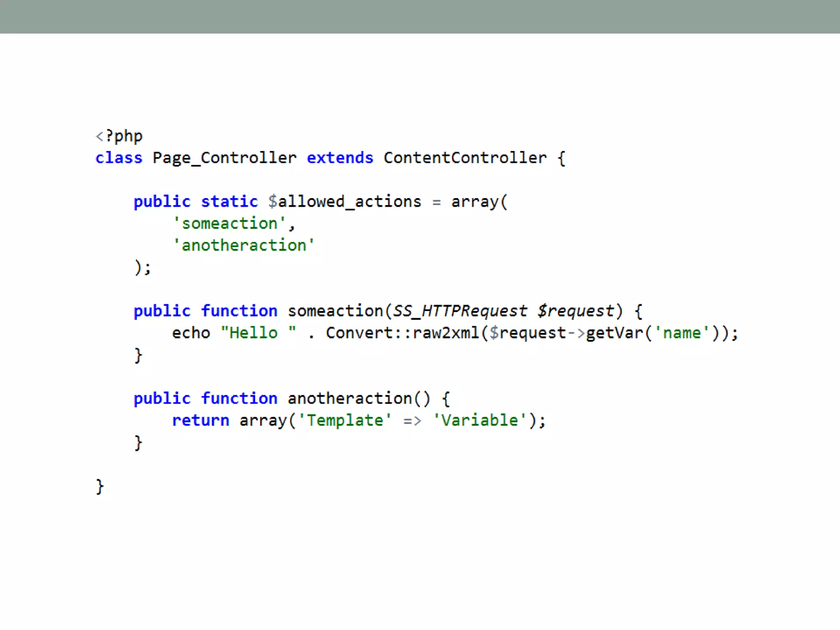The image size is (840, 630).
Task: Click the italic '$request' parameter
Action: pyautogui.click(x=575, y=311)
